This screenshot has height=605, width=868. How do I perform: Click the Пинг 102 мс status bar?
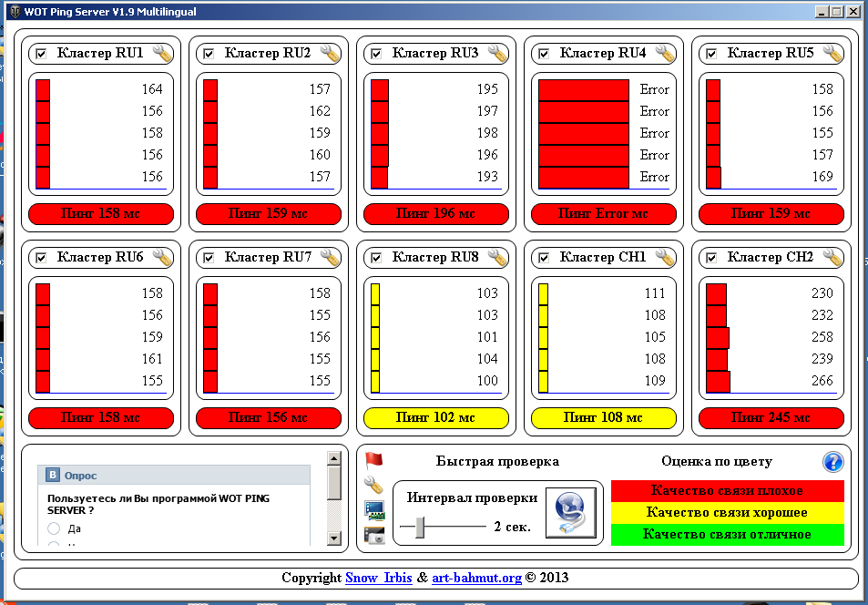tap(436, 417)
